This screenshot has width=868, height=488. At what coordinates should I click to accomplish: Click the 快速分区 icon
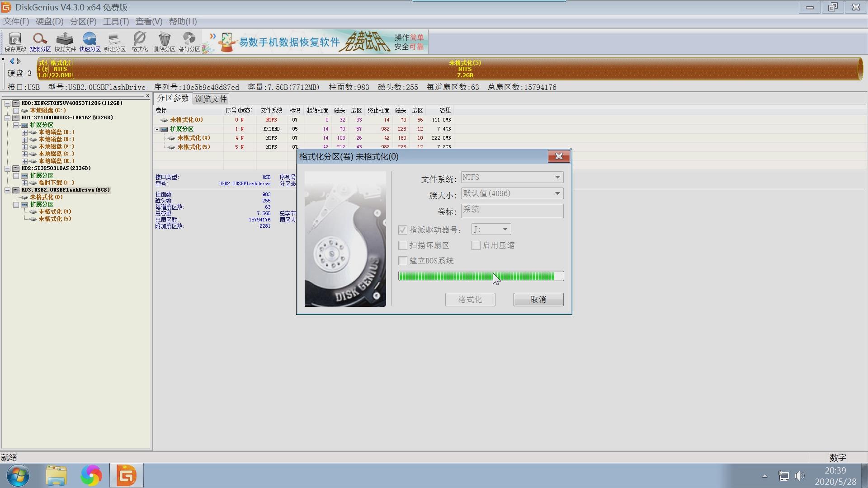click(x=90, y=42)
